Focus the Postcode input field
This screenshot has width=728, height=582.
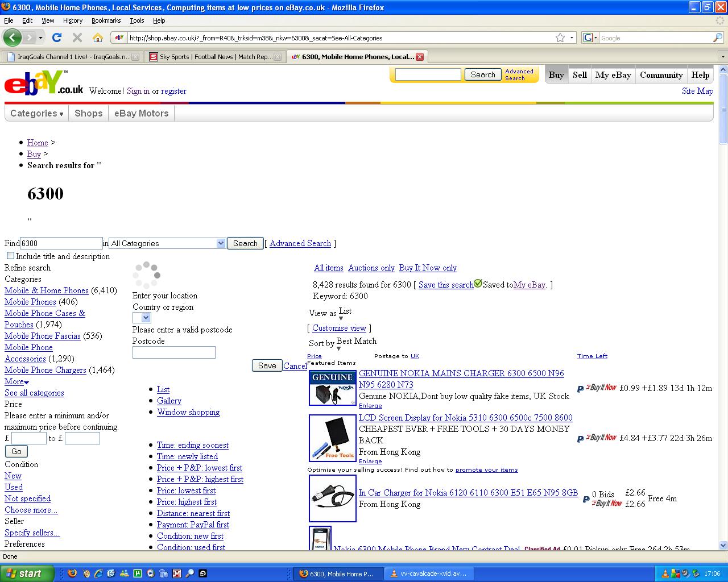coord(174,352)
